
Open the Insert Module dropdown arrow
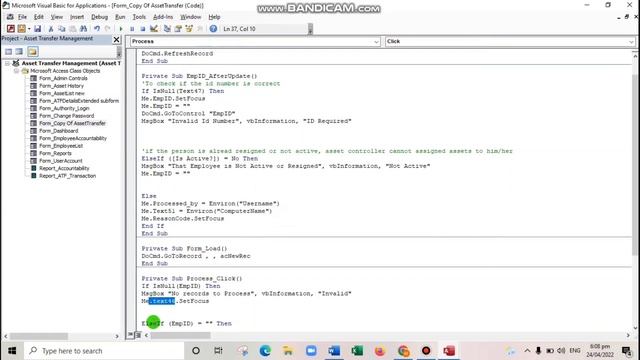[29, 29]
